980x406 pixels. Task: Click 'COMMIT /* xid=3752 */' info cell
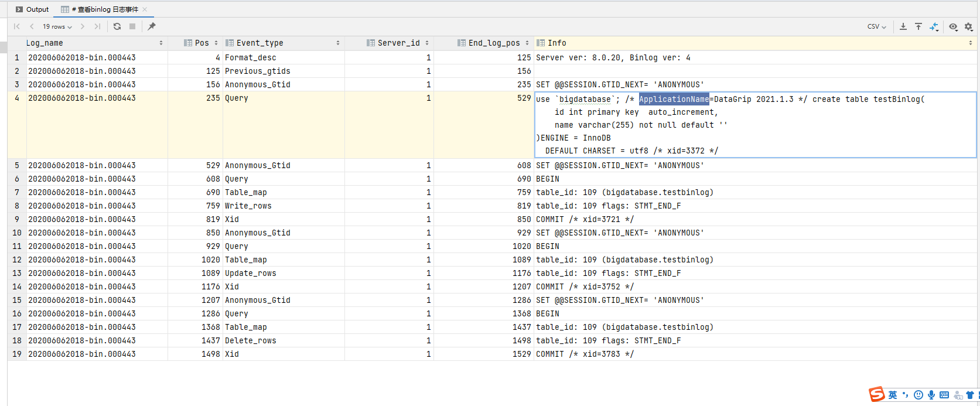point(755,286)
